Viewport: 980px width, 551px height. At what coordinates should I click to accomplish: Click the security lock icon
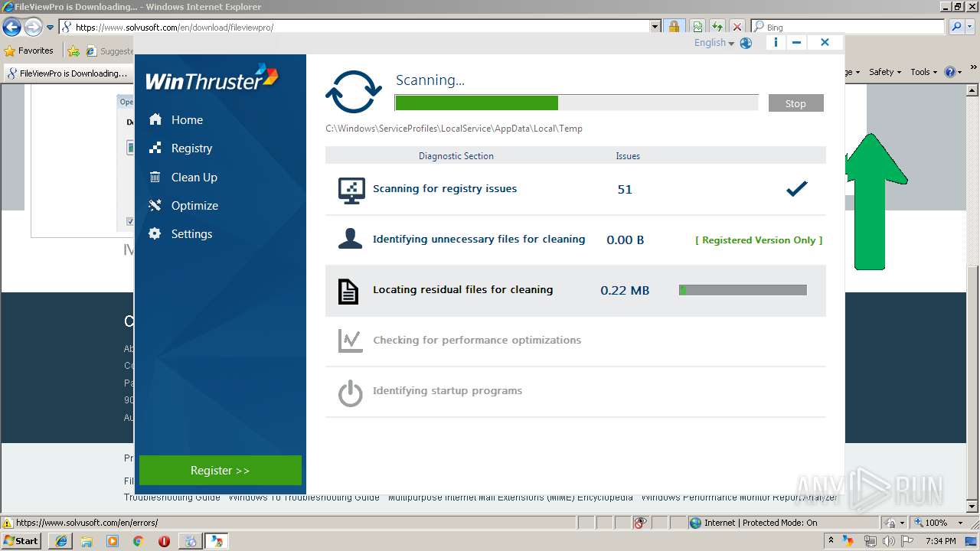tap(674, 27)
